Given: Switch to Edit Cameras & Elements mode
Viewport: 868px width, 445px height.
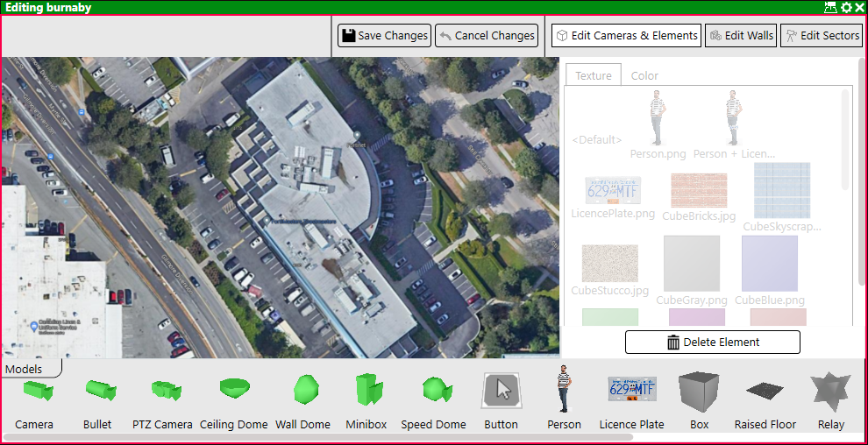Looking at the screenshot, I should pyautogui.click(x=627, y=35).
